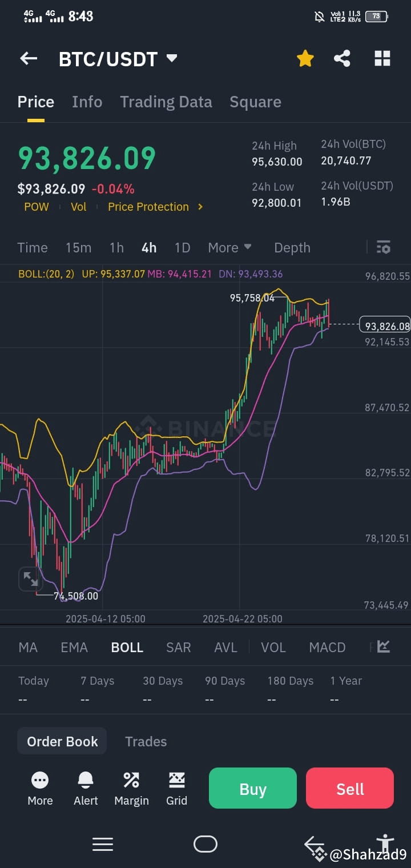Image resolution: width=411 pixels, height=868 pixels.
Task: Enable the AVL indicator
Action: (225, 647)
